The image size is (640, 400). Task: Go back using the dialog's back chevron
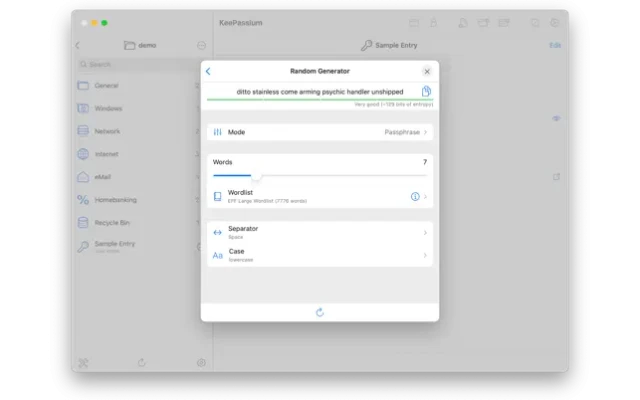click(x=208, y=71)
